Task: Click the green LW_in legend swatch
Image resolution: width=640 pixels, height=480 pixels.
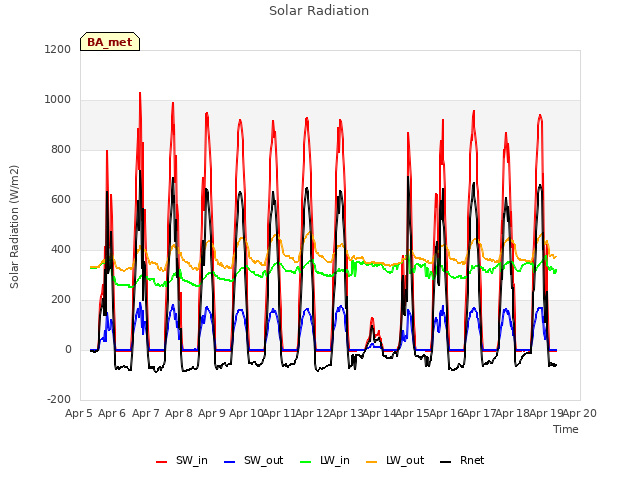Action: (x=306, y=462)
